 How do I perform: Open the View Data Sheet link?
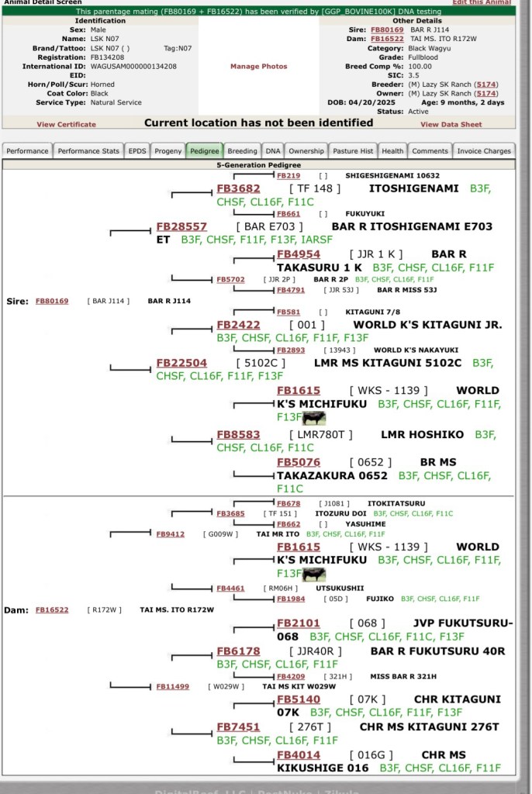(x=451, y=124)
